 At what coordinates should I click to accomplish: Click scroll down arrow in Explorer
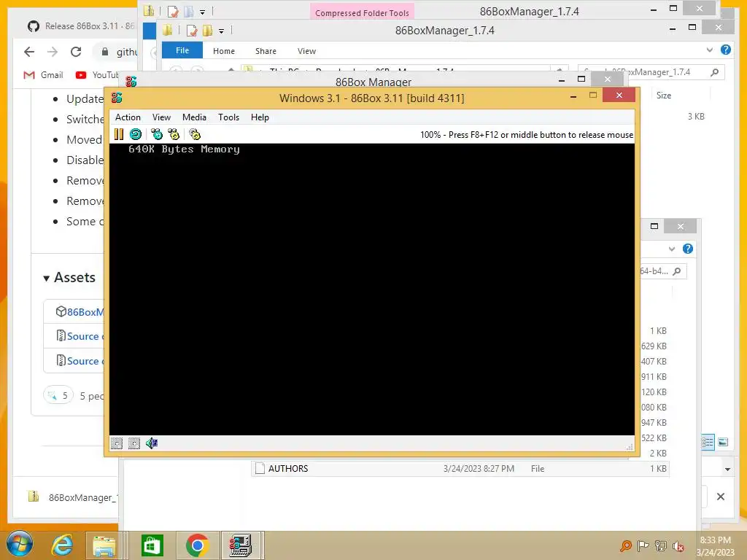(x=727, y=470)
